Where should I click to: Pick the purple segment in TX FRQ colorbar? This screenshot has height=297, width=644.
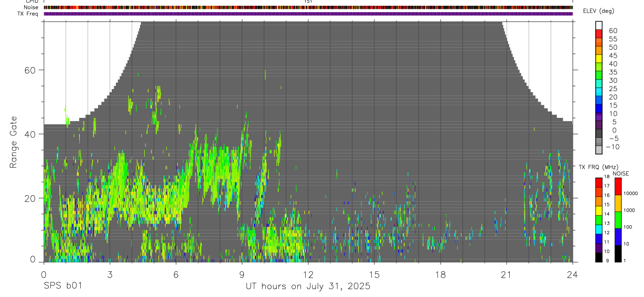599,248
